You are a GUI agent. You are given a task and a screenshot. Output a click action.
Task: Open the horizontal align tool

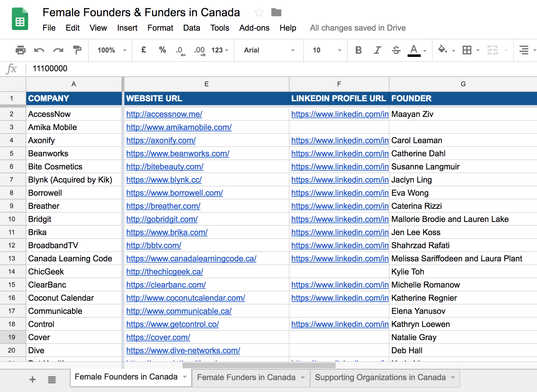(524, 50)
